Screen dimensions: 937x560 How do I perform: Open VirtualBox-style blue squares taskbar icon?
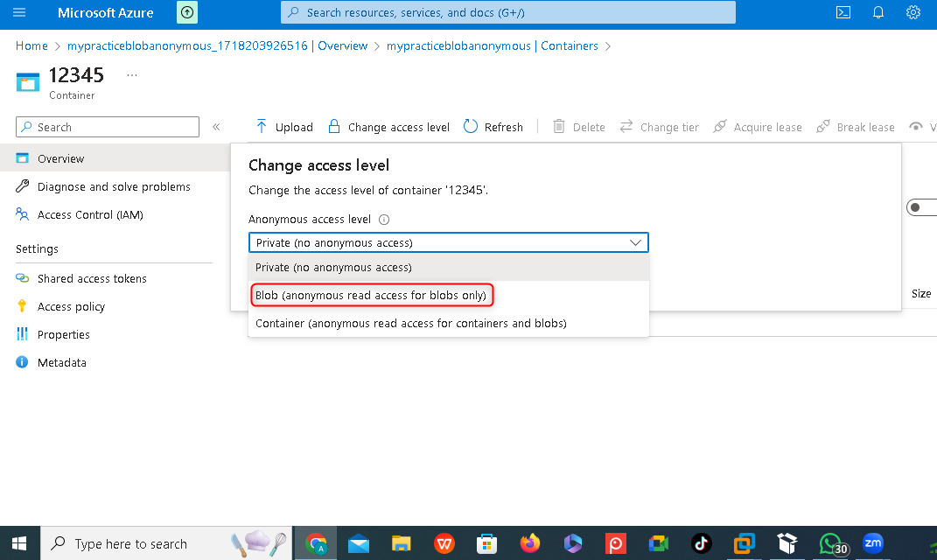pos(744,543)
